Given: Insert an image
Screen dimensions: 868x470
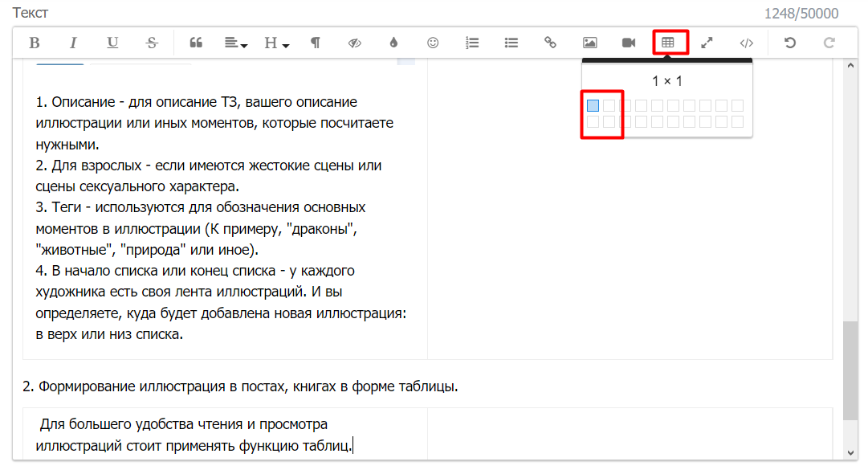Looking at the screenshot, I should coord(590,43).
